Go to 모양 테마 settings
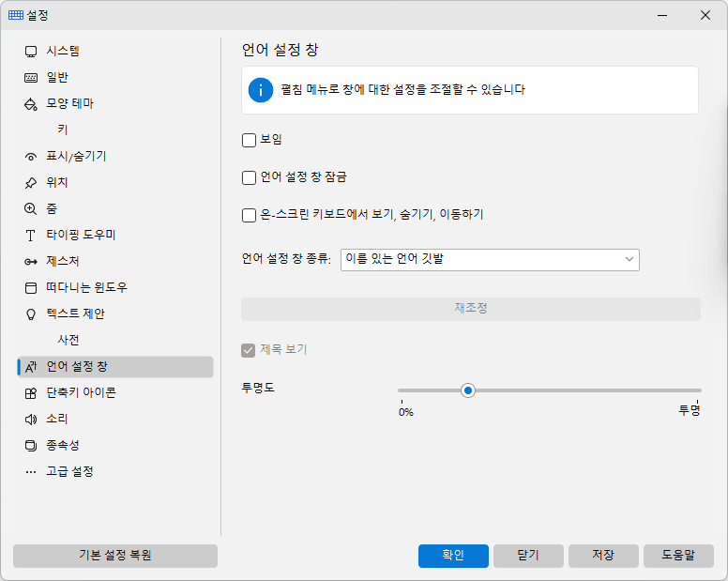728x581 pixels. pyautogui.click(x=115, y=104)
